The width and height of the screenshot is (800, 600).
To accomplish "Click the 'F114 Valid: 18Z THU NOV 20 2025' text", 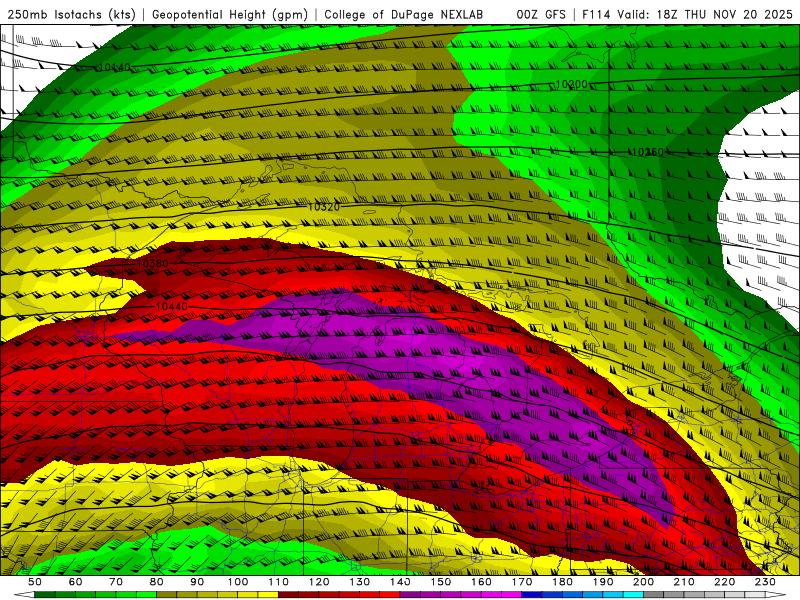I will [x=687, y=14].
